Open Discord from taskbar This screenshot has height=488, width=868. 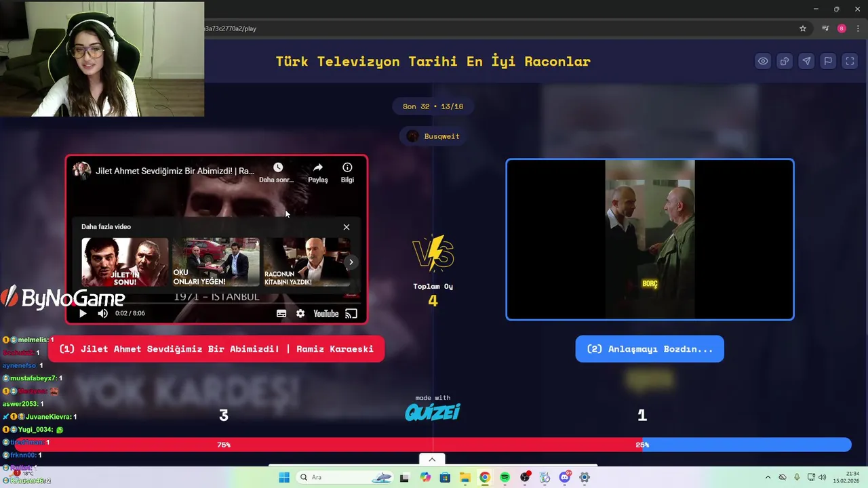565,477
